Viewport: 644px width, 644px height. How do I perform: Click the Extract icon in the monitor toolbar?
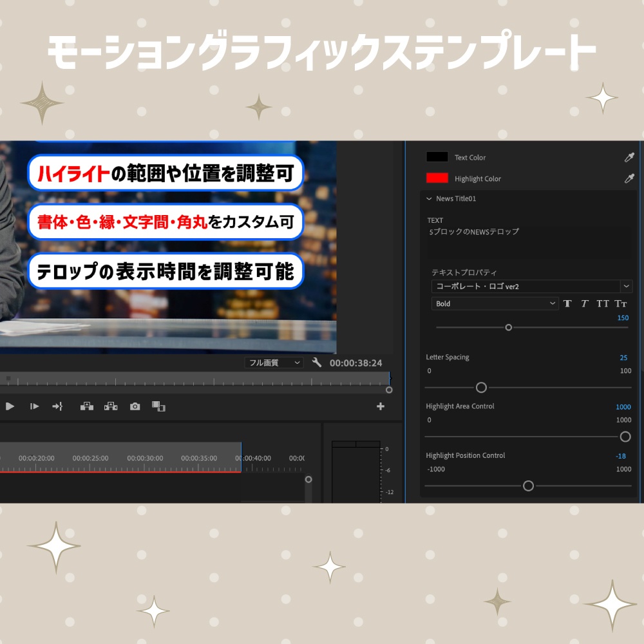click(x=111, y=406)
